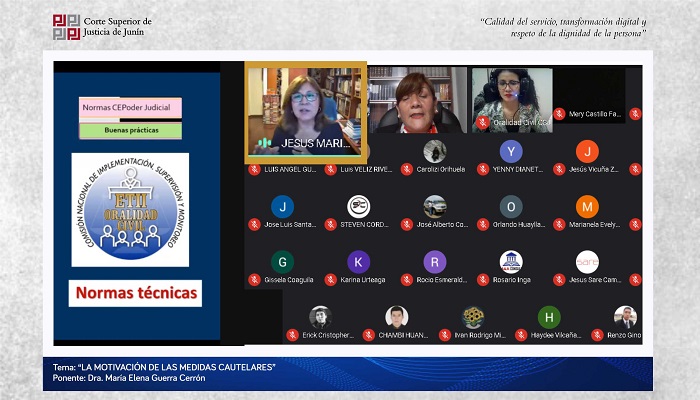Click the muted mic icon next to Carolizi Orihuela

[x=407, y=169]
